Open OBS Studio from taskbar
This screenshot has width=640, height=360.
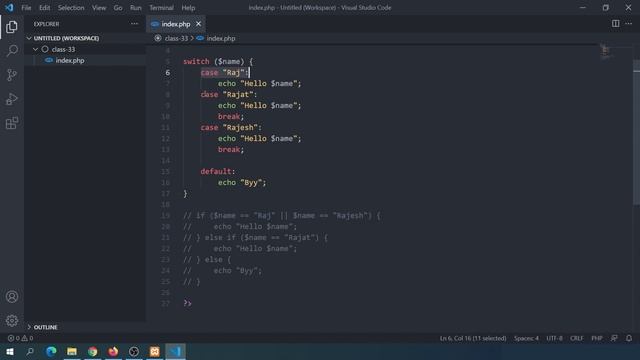pyautogui.click(x=134, y=351)
